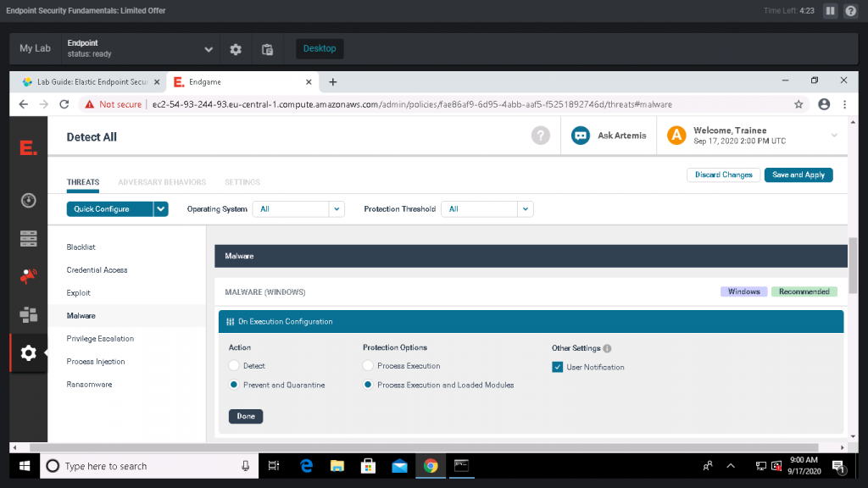Expand the Welcome Trainee user menu chevron
Viewport: 868px width, 488px height.
coord(834,136)
